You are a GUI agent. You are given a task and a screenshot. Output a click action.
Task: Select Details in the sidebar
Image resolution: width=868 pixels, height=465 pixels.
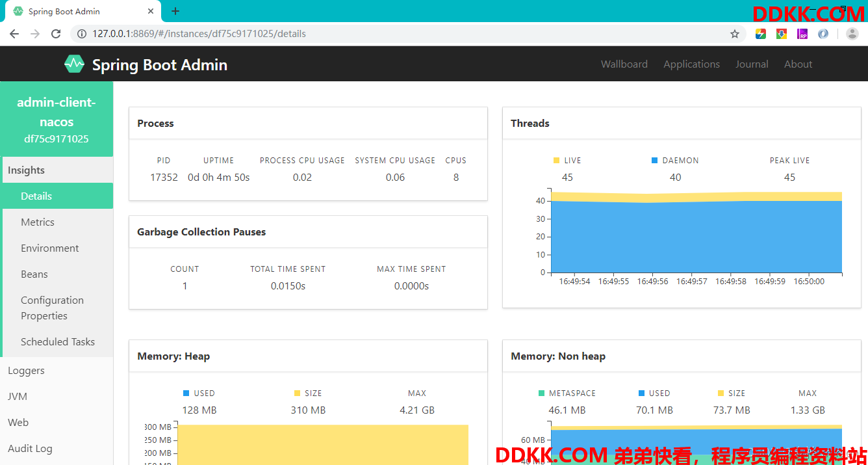tap(58, 196)
